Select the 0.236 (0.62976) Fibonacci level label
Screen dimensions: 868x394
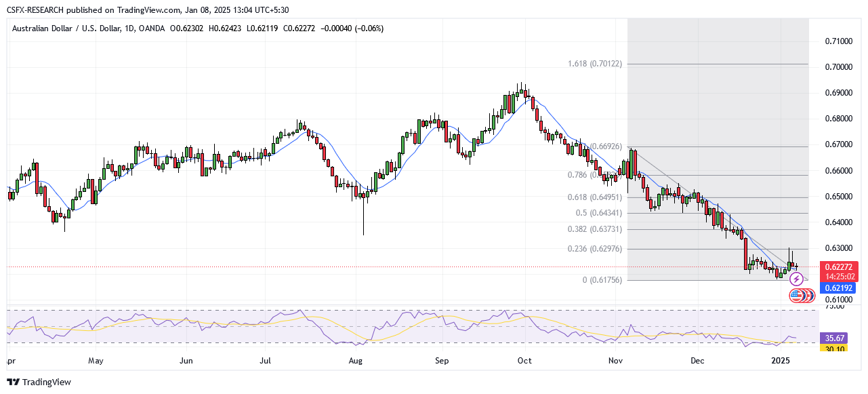(x=594, y=249)
